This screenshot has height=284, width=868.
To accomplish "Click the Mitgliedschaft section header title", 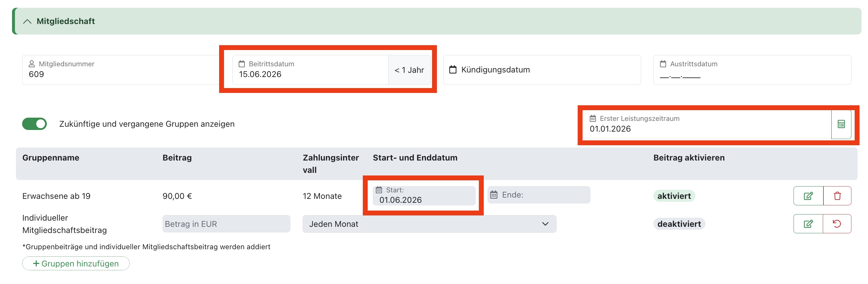I will [x=66, y=21].
